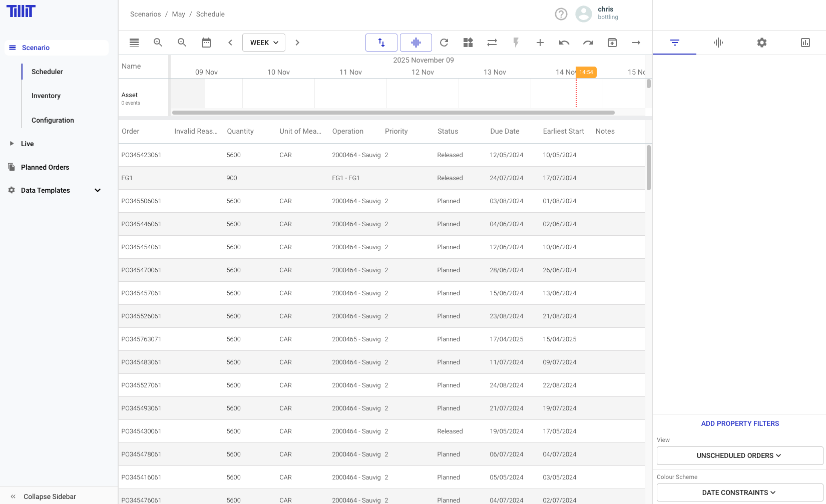This screenshot has width=826, height=504.
Task: Click ADD PROPERTY FILTERS
Action: click(740, 423)
